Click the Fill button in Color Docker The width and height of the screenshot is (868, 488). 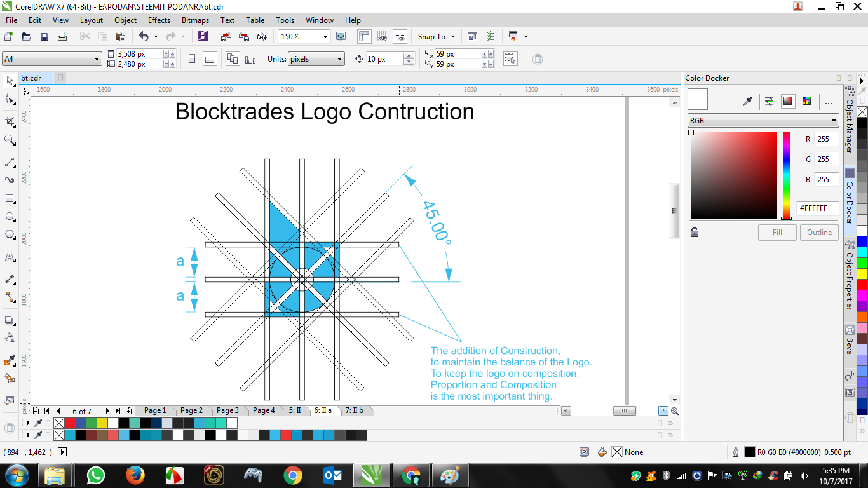[777, 233]
